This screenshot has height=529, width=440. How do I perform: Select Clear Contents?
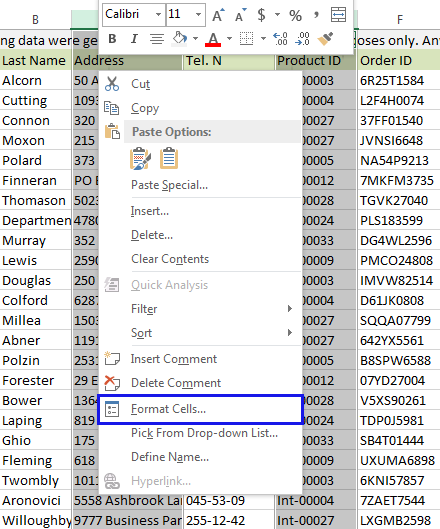click(199, 259)
